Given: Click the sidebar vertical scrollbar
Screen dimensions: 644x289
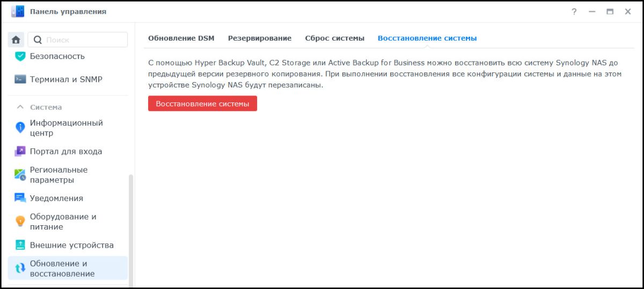Looking at the screenshot, I should pyautogui.click(x=131, y=225).
